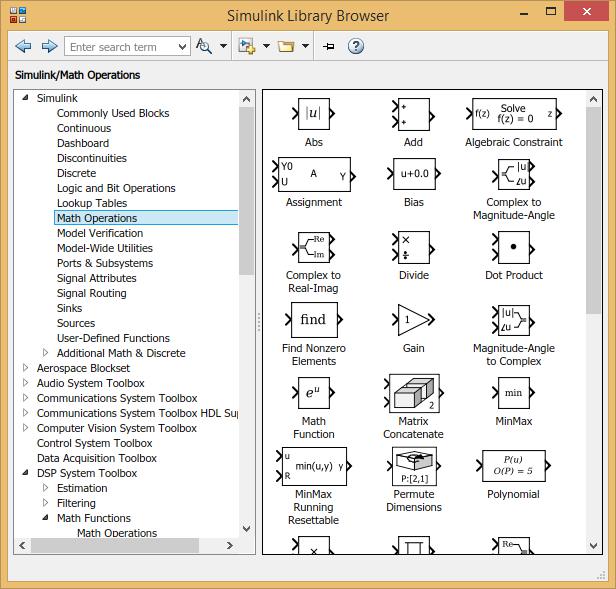Click the search term input field
Image resolution: width=616 pixels, height=589 pixels.
[x=121, y=47]
